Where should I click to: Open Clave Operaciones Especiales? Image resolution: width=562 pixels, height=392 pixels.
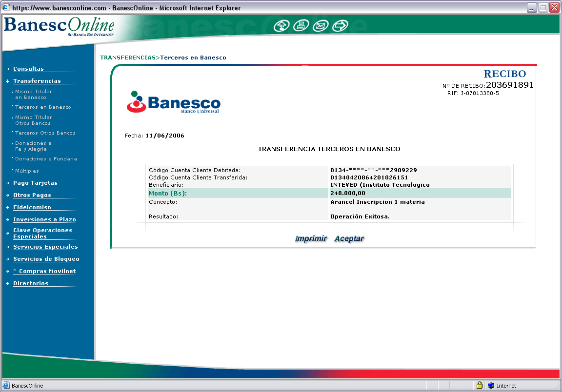42,233
